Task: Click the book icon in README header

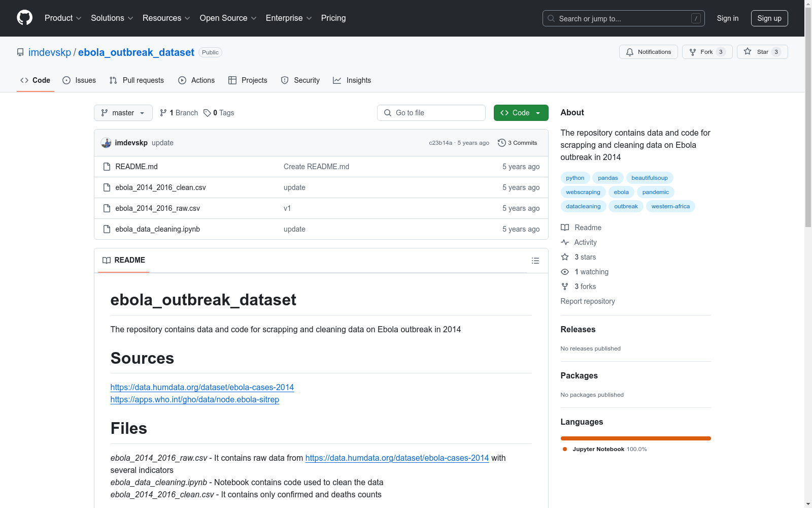Action: [107, 260]
